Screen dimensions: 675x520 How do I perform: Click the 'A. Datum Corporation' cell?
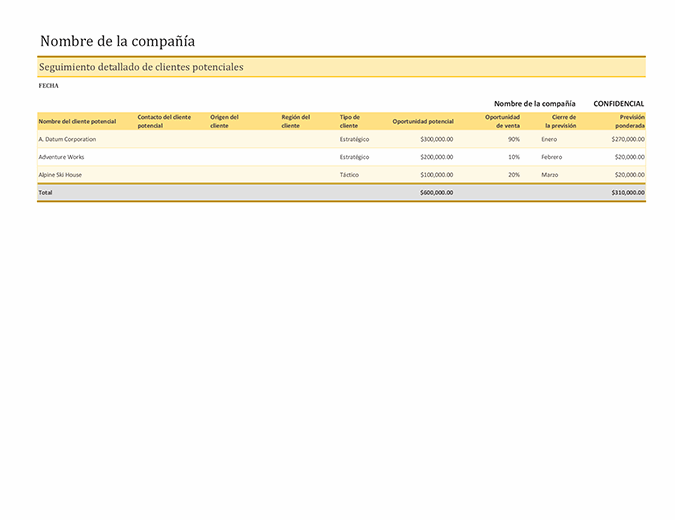[67, 139]
